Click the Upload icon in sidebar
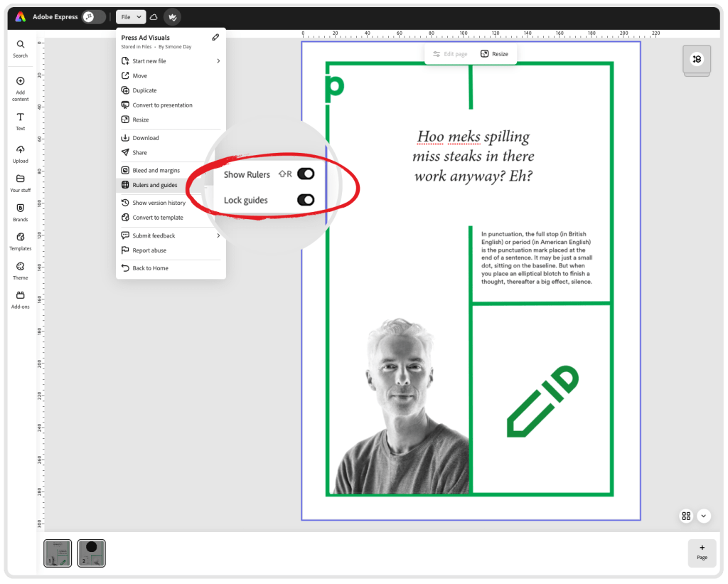 click(x=20, y=153)
